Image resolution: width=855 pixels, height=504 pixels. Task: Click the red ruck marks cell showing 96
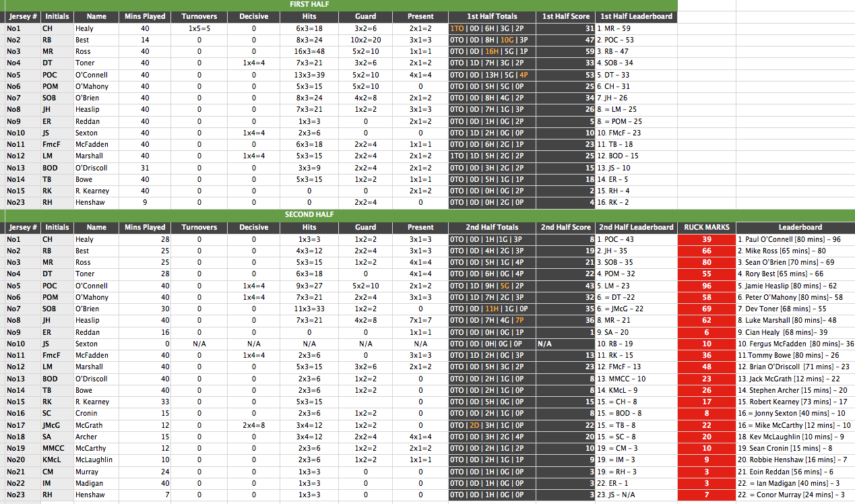706,286
